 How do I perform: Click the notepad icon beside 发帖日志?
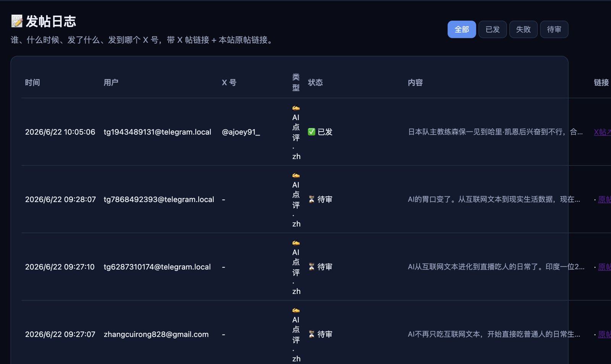pos(17,21)
